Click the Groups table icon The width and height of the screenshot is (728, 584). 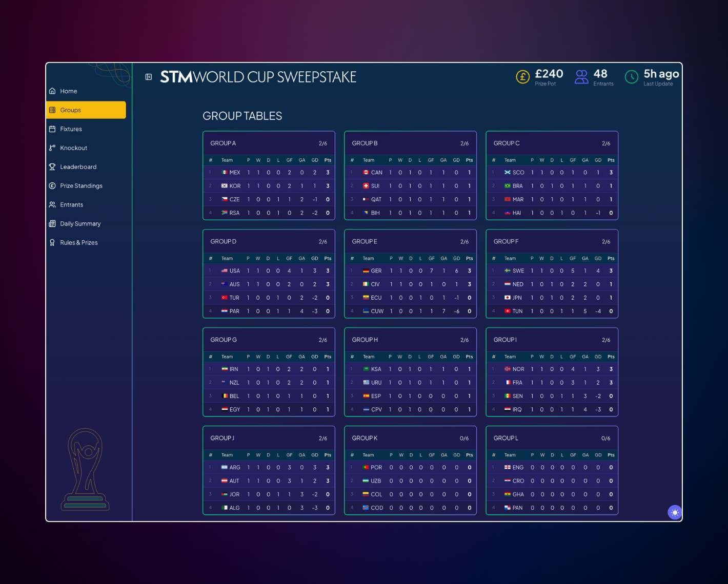(52, 110)
